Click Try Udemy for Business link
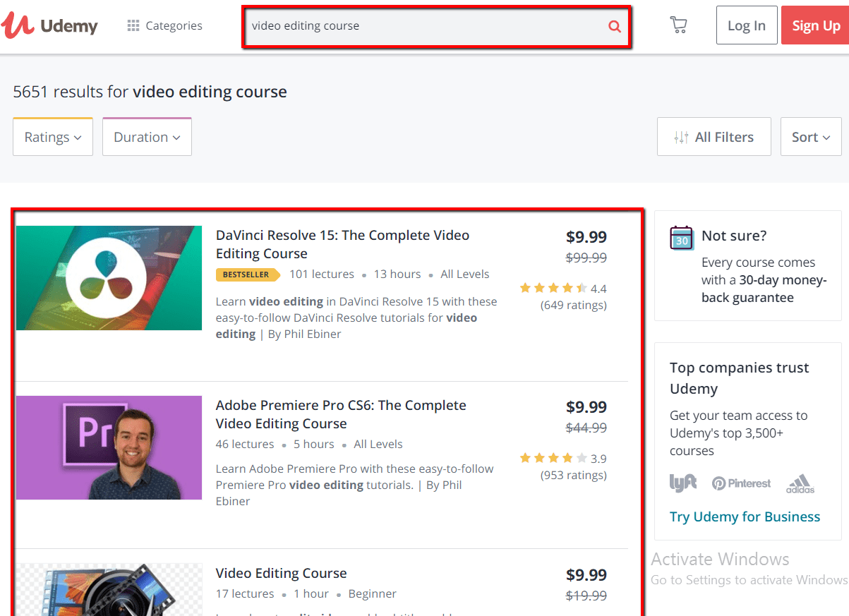The width and height of the screenshot is (849, 616). 745,517
